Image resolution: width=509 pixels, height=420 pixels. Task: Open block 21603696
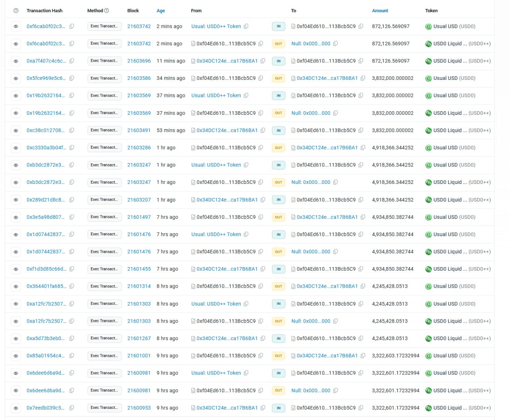point(139,61)
